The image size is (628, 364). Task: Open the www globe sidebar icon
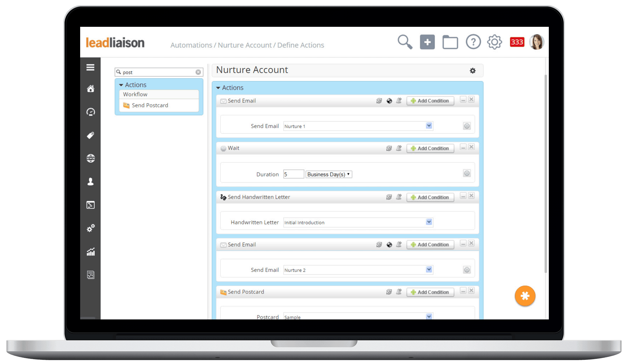(90, 158)
